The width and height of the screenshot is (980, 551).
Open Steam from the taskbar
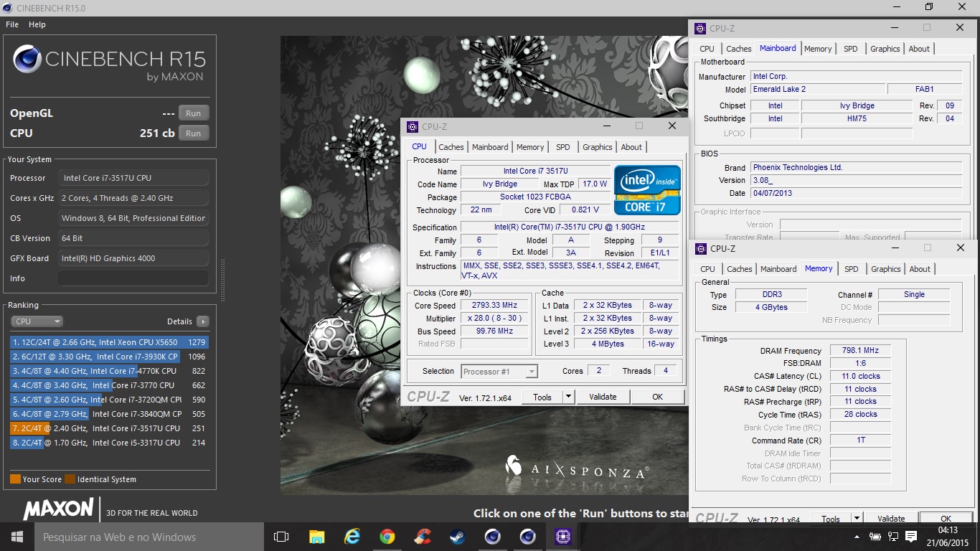click(x=457, y=537)
